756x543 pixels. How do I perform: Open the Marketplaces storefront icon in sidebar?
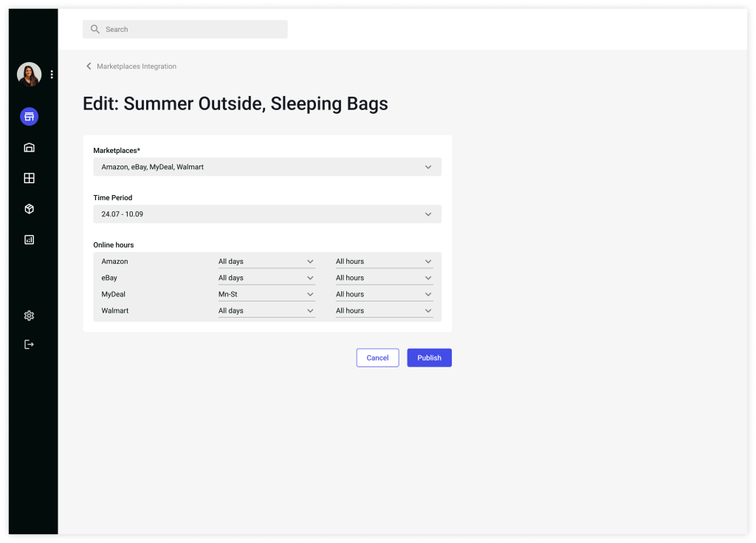pos(28,116)
